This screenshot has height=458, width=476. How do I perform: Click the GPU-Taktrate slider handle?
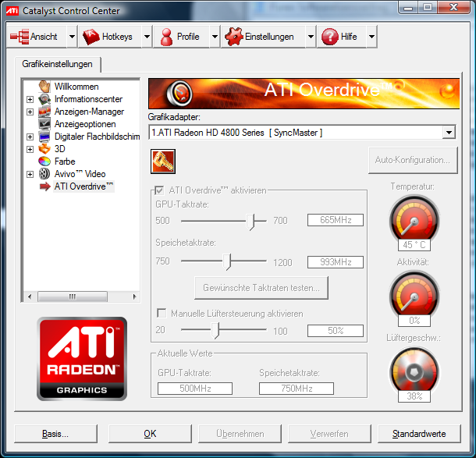click(250, 222)
